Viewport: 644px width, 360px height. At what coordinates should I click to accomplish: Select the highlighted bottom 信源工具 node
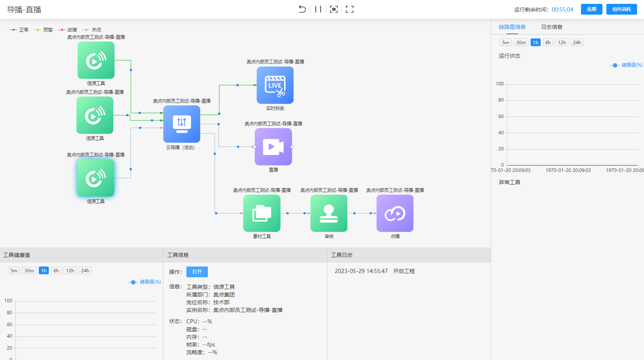pos(96,178)
